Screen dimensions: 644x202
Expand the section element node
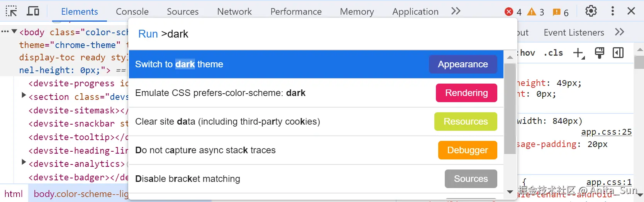(x=24, y=95)
